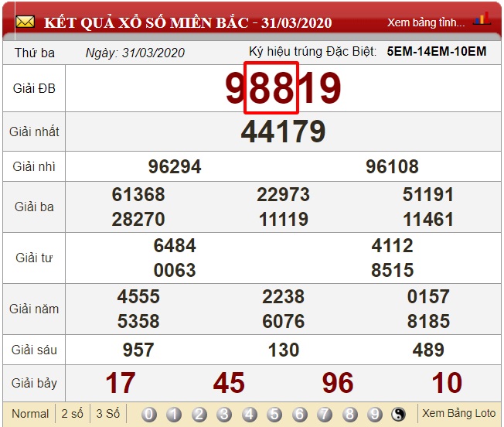The image size is (504, 427).
Task: Select the digit 7 filter ball
Action: [x=325, y=414]
